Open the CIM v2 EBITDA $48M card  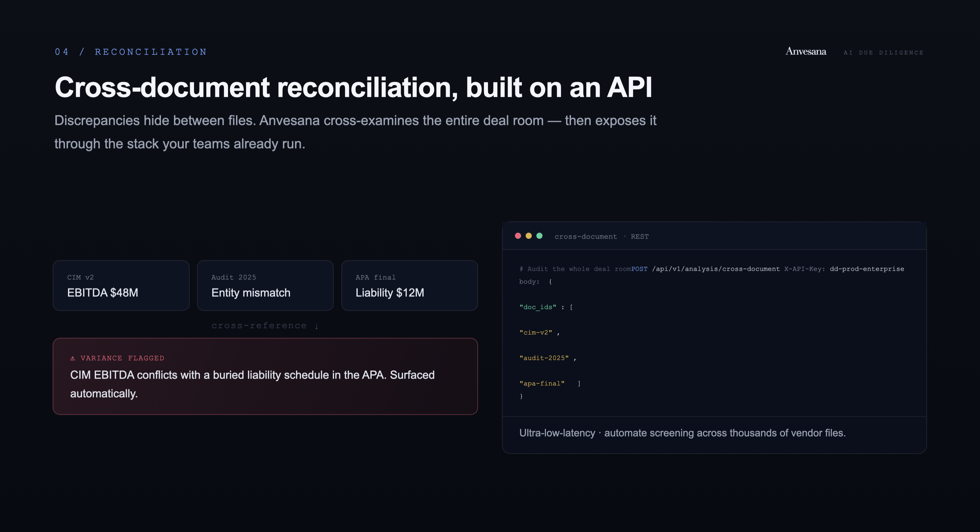point(121,285)
